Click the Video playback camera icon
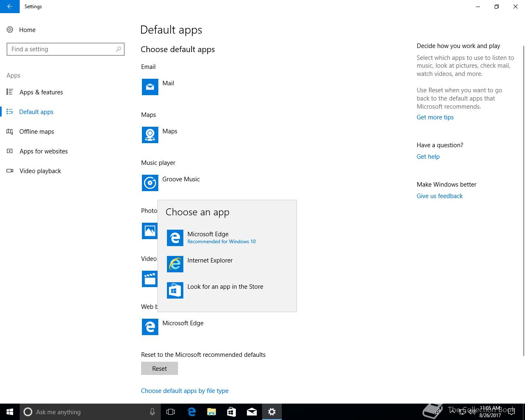The height and width of the screenshot is (420, 525). click(x=10, y=171)
